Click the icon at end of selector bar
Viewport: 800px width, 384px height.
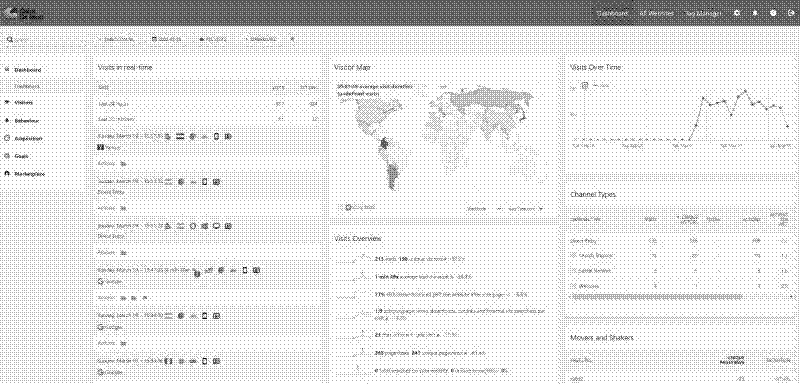click(x=292, y=39)
